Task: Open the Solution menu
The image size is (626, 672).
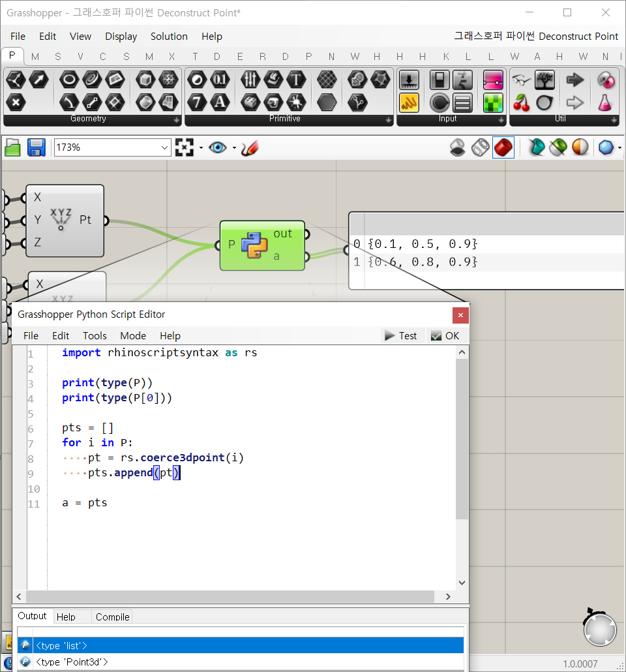Action: tap(169, 37)
